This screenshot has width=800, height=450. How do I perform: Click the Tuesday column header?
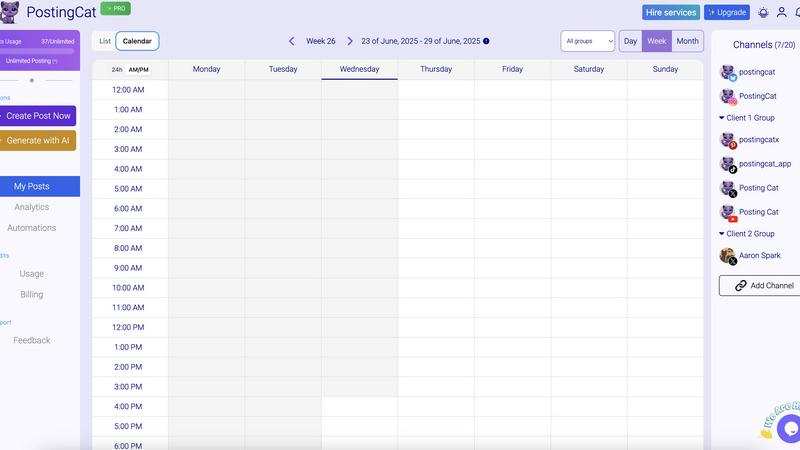pyautogui.click(x=283, y=69)
